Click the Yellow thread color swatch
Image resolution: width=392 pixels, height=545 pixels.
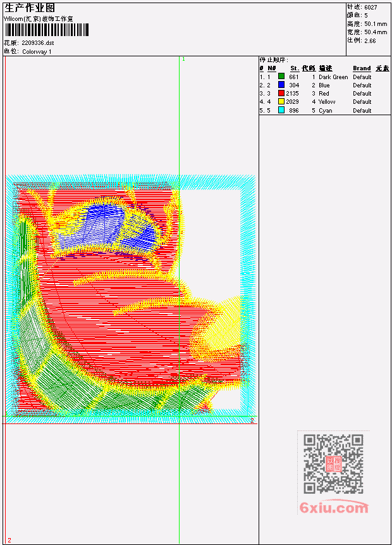pyautogui.click(x=281, y=101)
